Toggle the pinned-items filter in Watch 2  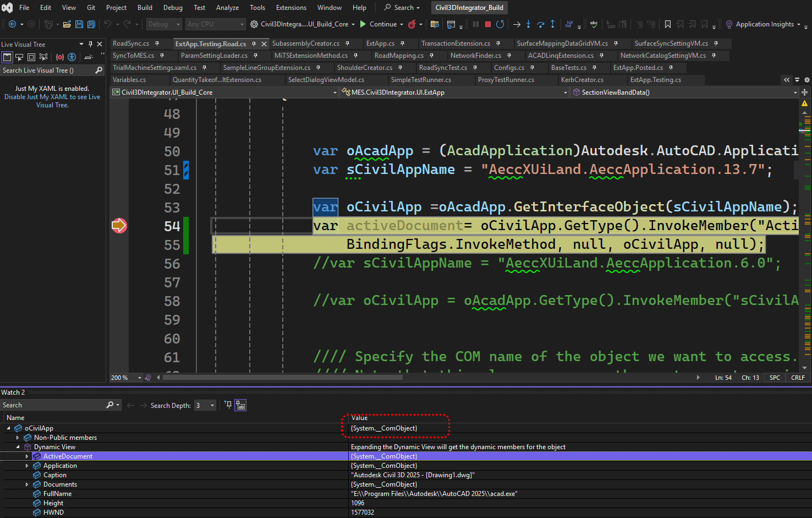click(228, 405)
